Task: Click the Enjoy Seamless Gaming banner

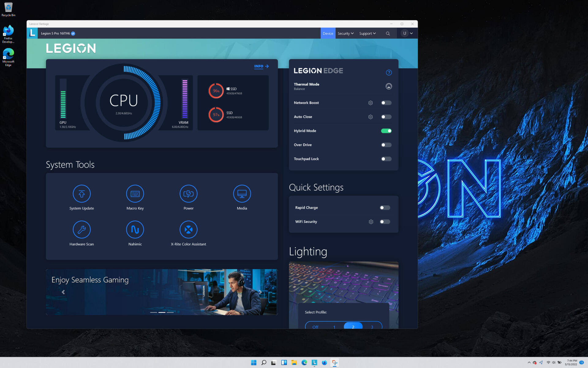Action: tap(162, 292)
